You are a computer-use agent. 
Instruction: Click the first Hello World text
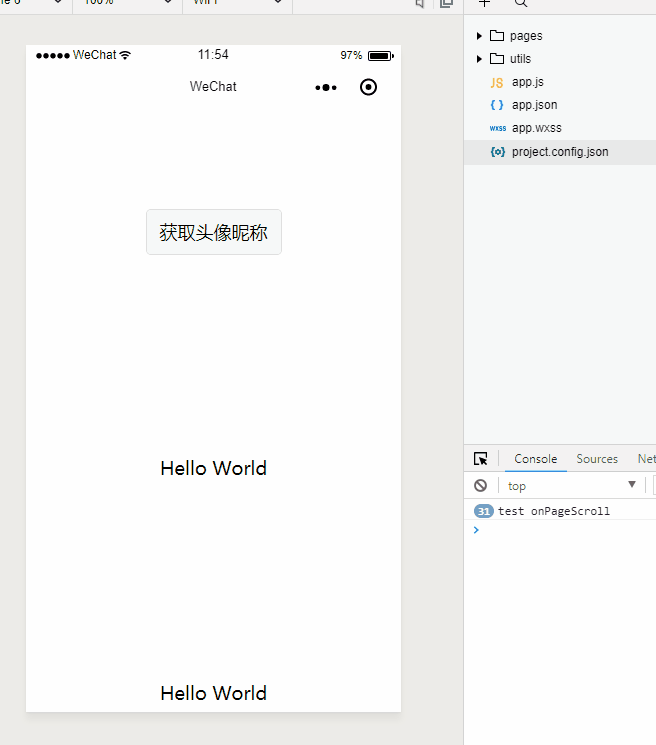click(214, 468)
